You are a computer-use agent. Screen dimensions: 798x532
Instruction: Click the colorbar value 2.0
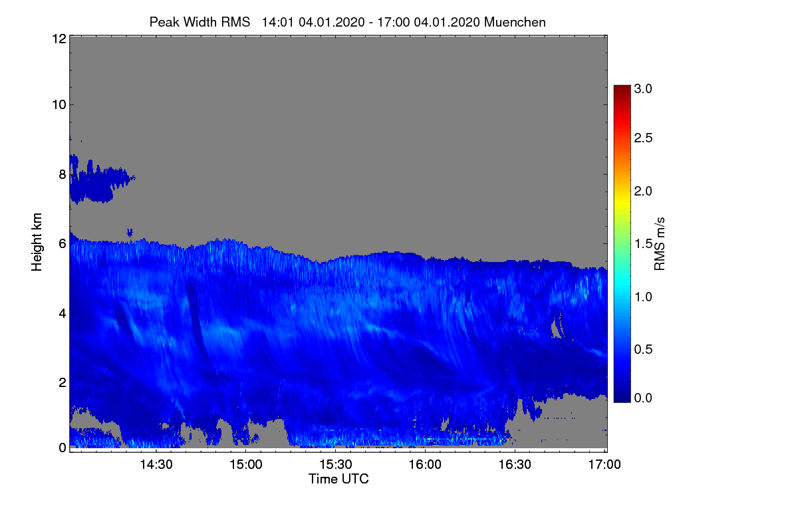pyautogui.click(x=644, y=191)
